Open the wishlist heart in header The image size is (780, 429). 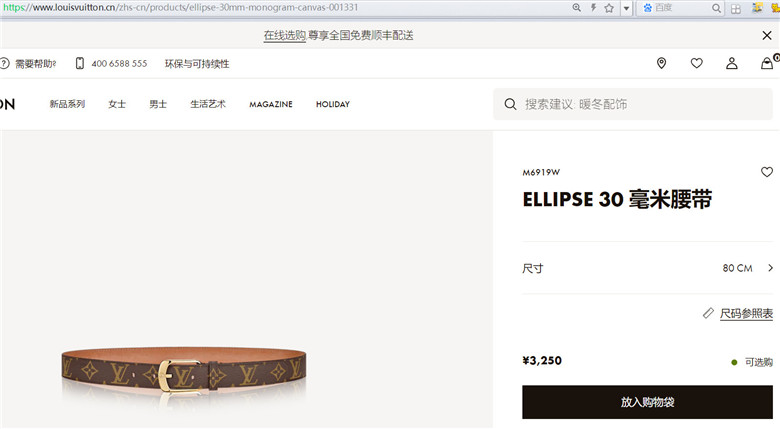tap(696, 63)
